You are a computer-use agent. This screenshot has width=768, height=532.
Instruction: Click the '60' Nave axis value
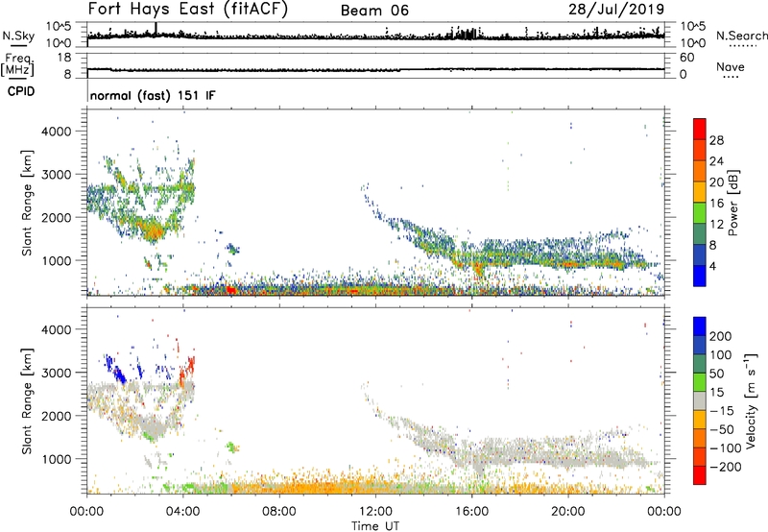686,58
